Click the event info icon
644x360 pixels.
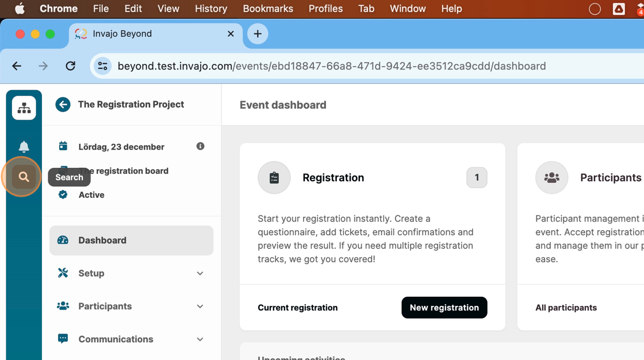pos(200,146)
